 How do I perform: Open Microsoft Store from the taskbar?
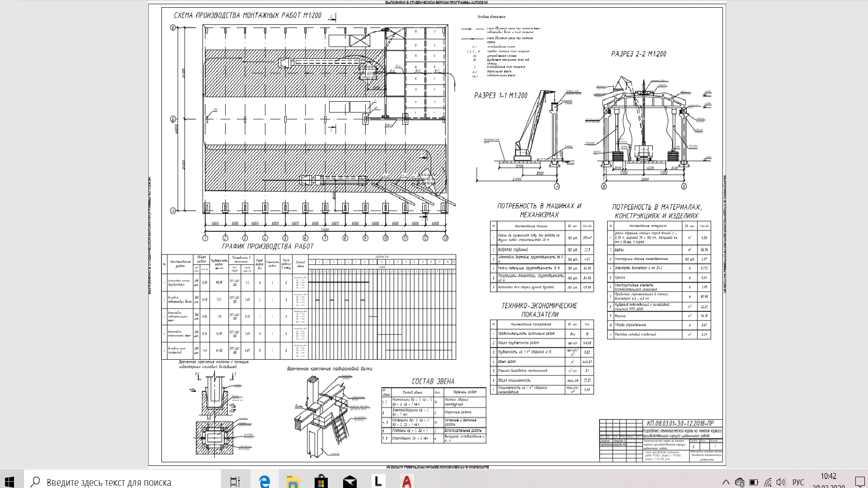(x=321, y=482)
